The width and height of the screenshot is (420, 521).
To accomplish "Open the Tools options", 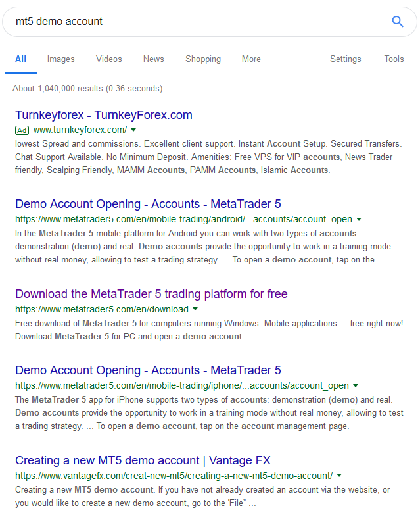I will pos(394,59).
